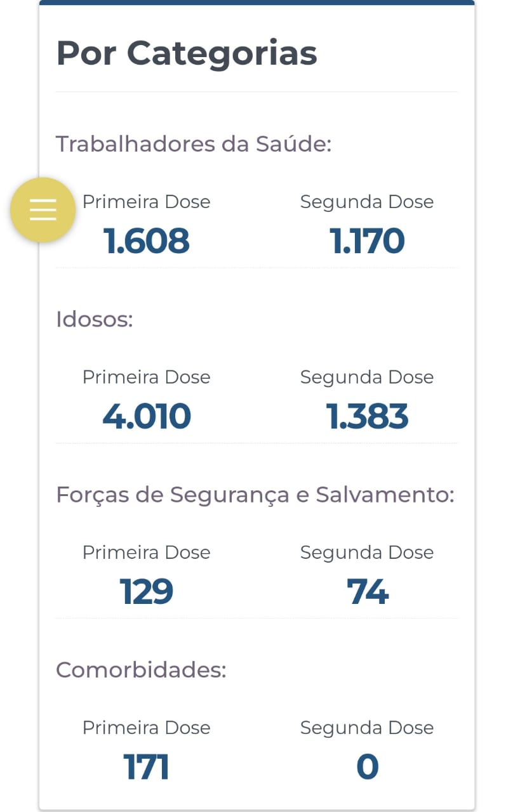Click Segunda Dose label under Idosos

coord(367,377)
